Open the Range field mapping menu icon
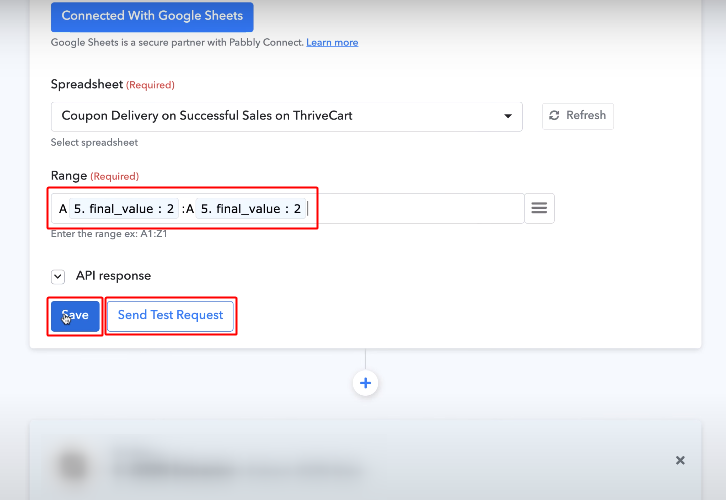The width and height of the screenshot is (726, 500). (x=539, y=208)
